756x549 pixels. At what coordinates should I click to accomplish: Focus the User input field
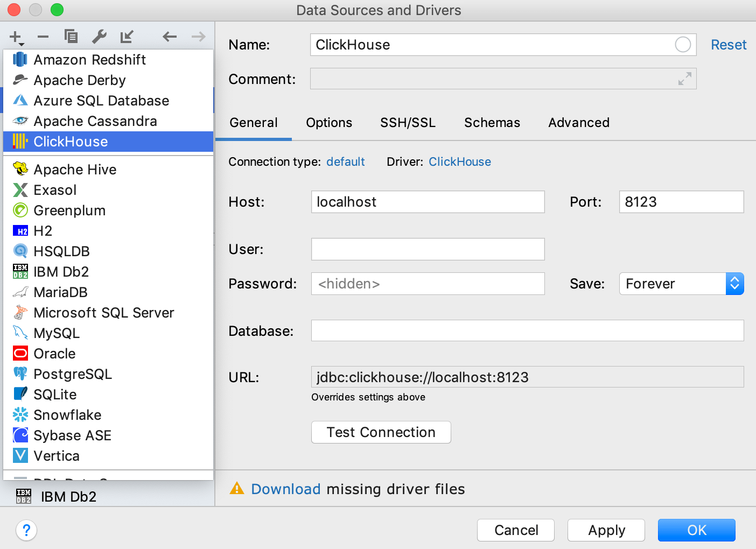pos(428,249)
